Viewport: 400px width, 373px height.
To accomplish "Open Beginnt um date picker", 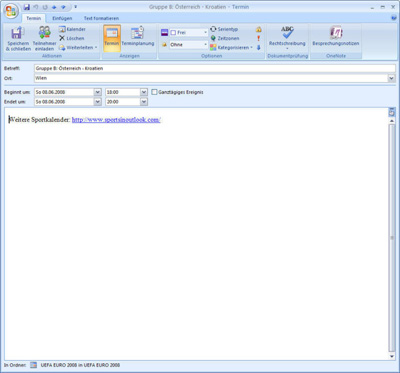I will pyautogui.click(x=97, y=92).
